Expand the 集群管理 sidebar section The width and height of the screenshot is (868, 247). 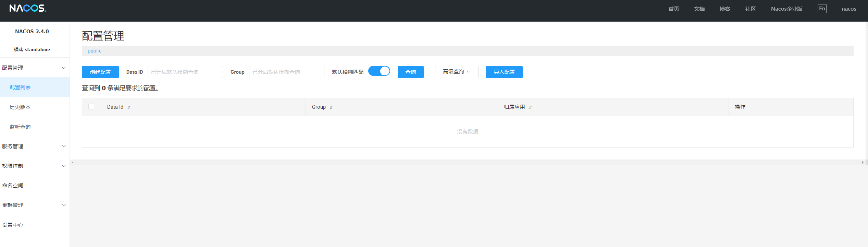(35, 205)
